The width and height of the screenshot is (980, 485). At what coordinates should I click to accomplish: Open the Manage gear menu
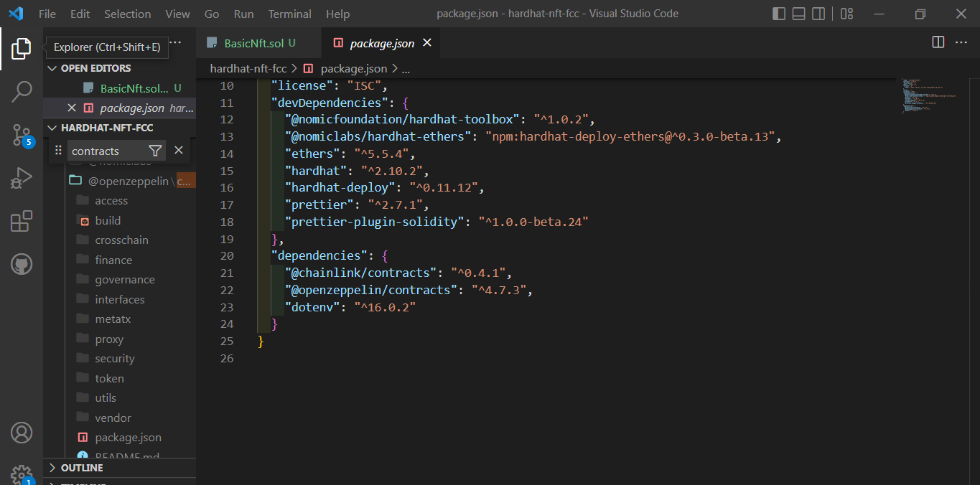[x=22, y=474]
